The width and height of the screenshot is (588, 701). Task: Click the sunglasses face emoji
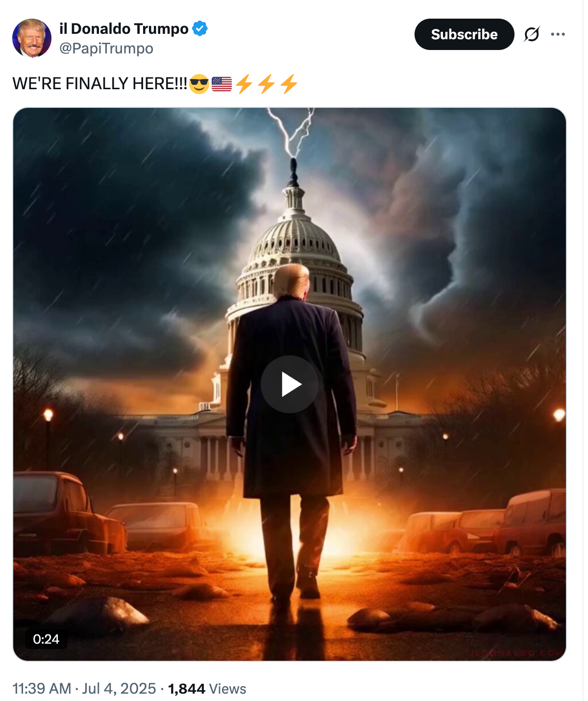tap(199, 84)
